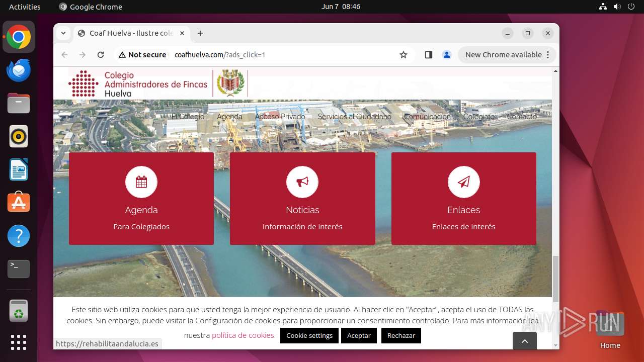The height and width of the screenshot is (362, 644).
Task: Close the Coaf Huelva tab
Action: pos(182,33)
